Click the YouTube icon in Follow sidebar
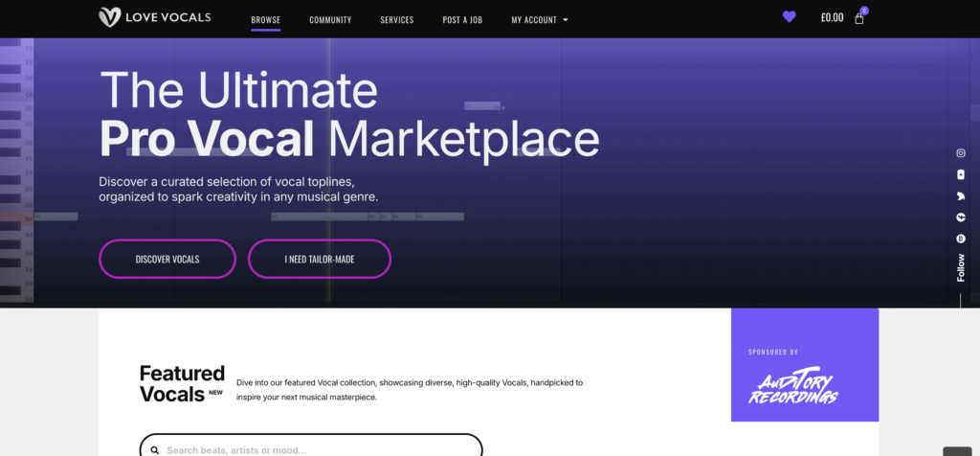The image size is (980, 456). (961, 174)
